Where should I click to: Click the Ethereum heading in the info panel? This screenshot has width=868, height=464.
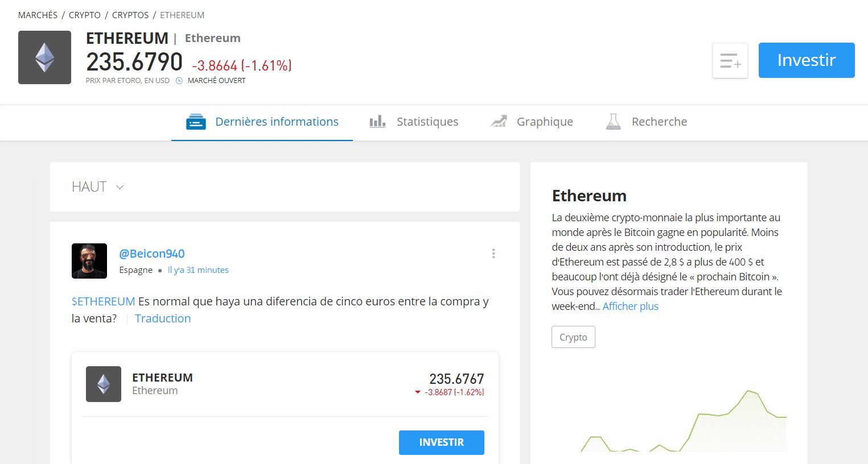point(589,196)
